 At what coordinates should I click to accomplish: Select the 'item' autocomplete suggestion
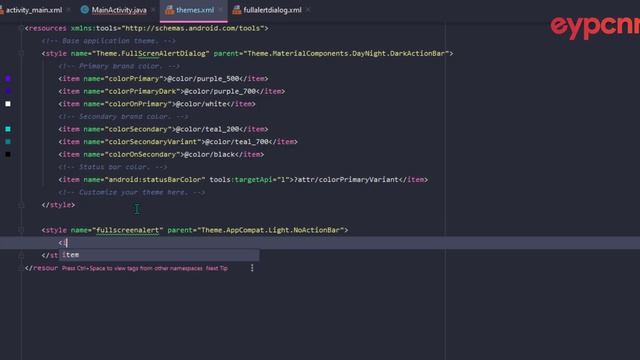click(159, 255)
